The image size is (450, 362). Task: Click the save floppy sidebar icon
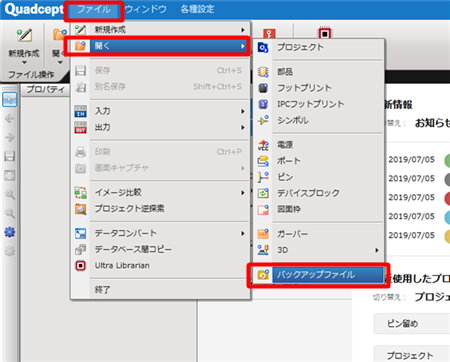tap(9, 156)
